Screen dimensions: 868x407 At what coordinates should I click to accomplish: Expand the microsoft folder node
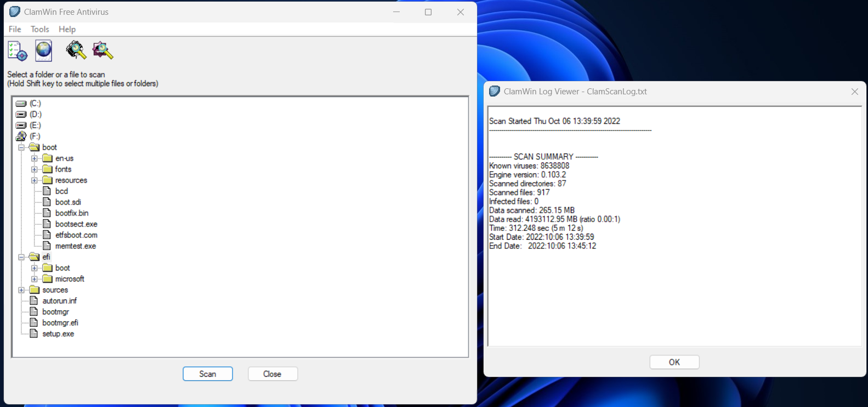click(x=35, y=279)
